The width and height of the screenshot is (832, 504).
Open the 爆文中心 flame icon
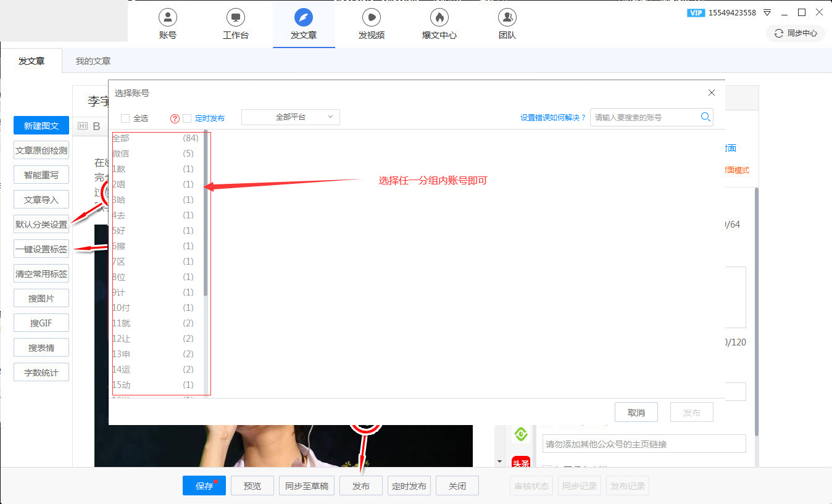[x=439, y=17]
